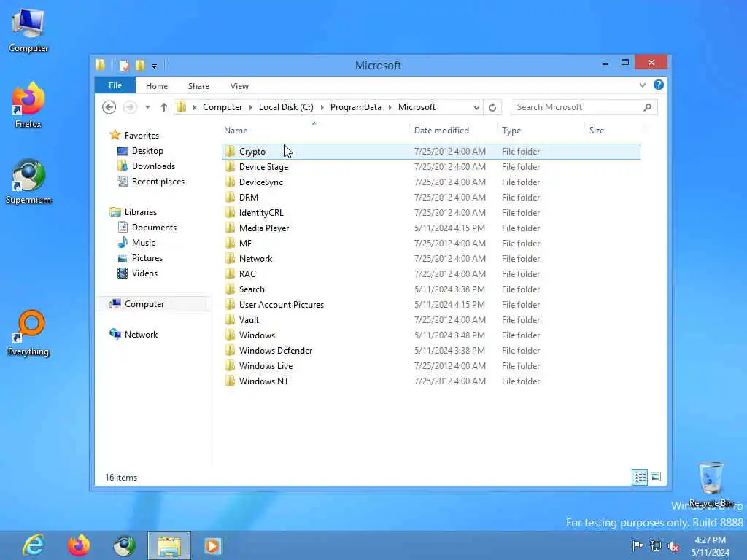Sort by the Size column header
747x560 pixels.
pyautogui.click(x=597, y=131)
